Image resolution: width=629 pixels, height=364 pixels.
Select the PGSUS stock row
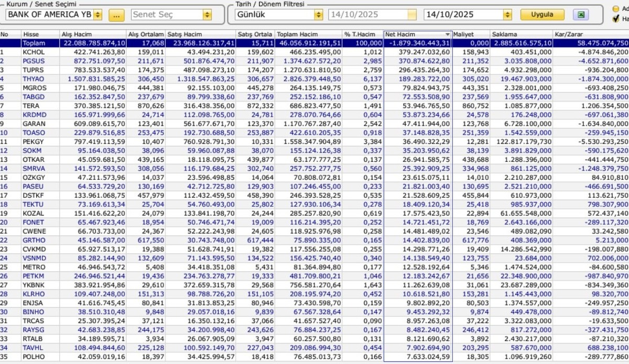314,61
